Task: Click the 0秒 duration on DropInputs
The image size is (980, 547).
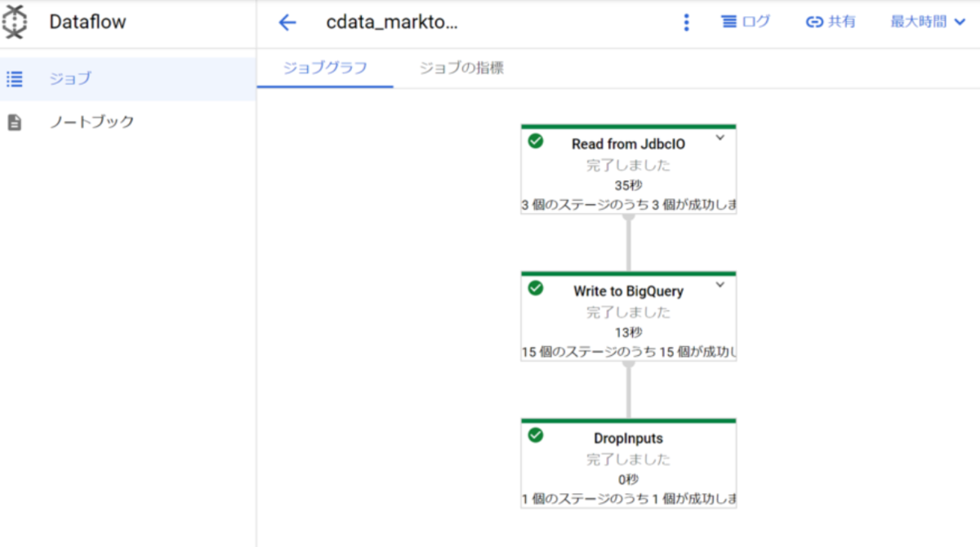Action: (628, 479)
